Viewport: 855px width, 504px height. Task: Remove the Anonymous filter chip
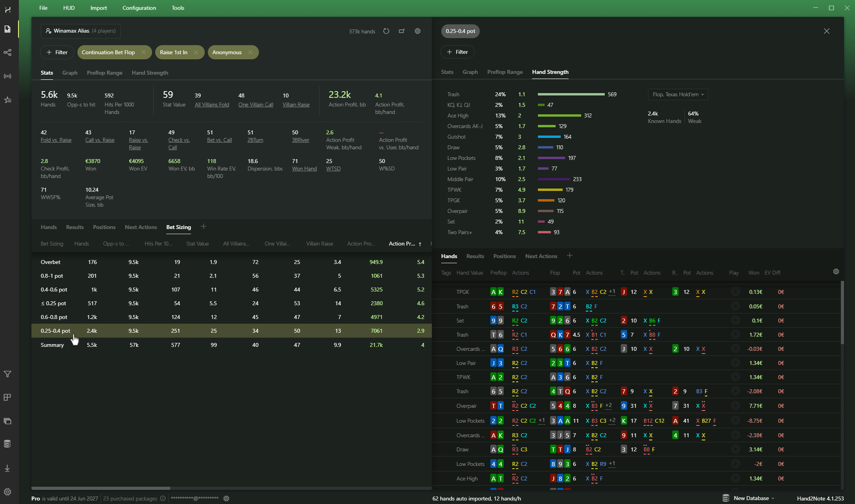[250, 52]
